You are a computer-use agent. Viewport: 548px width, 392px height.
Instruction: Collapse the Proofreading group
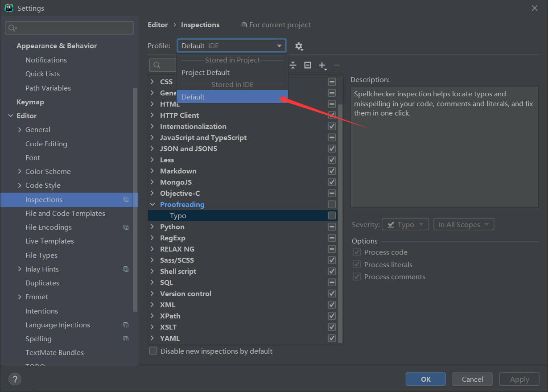point(152,204)
